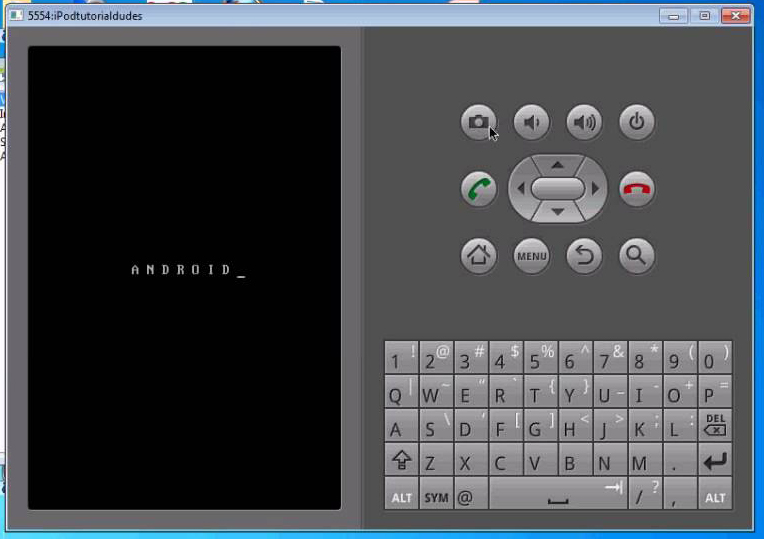Tap the S key
Viewport: 764px width, 539px height.
(x=436, y=425)
